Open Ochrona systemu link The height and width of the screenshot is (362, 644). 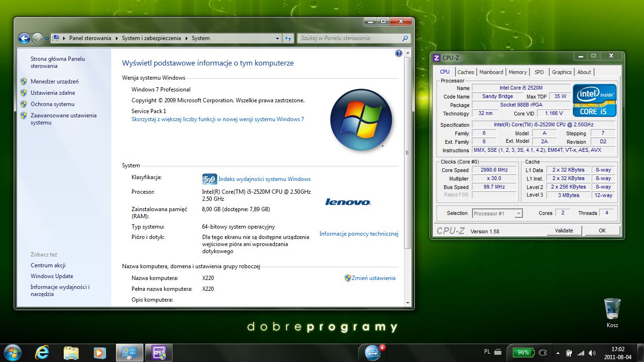[52, 104]
